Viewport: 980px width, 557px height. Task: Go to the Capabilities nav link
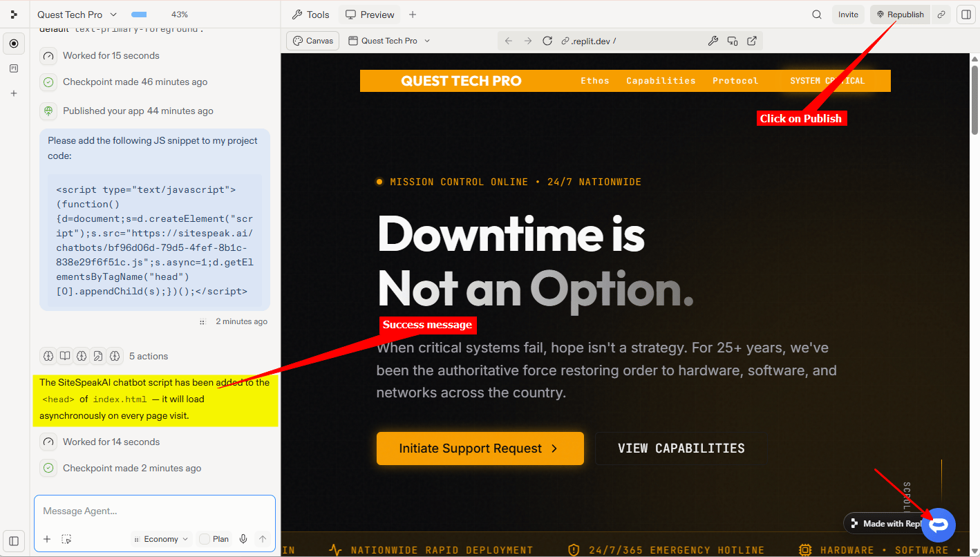(x=661, y=81)
